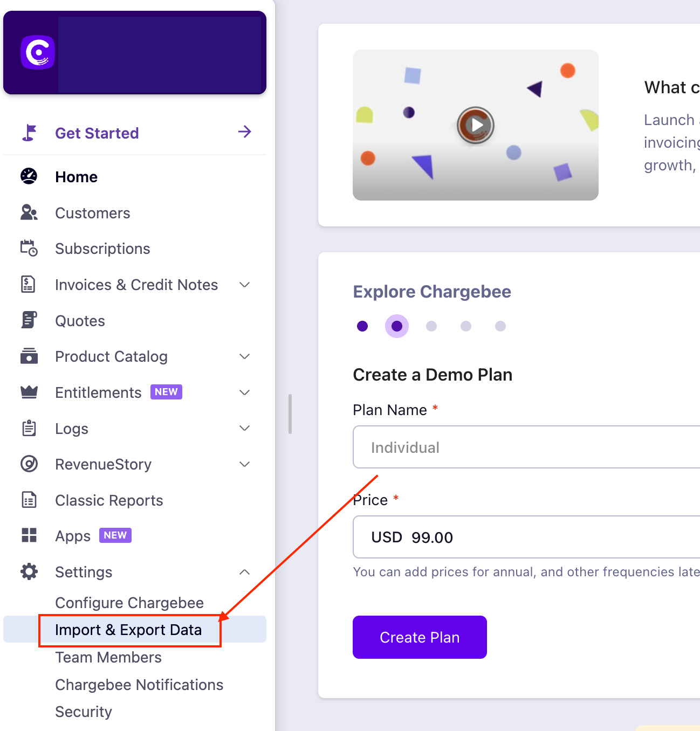Open Team Members settings
Screen dimensions: 700x731
pos(108,657)
